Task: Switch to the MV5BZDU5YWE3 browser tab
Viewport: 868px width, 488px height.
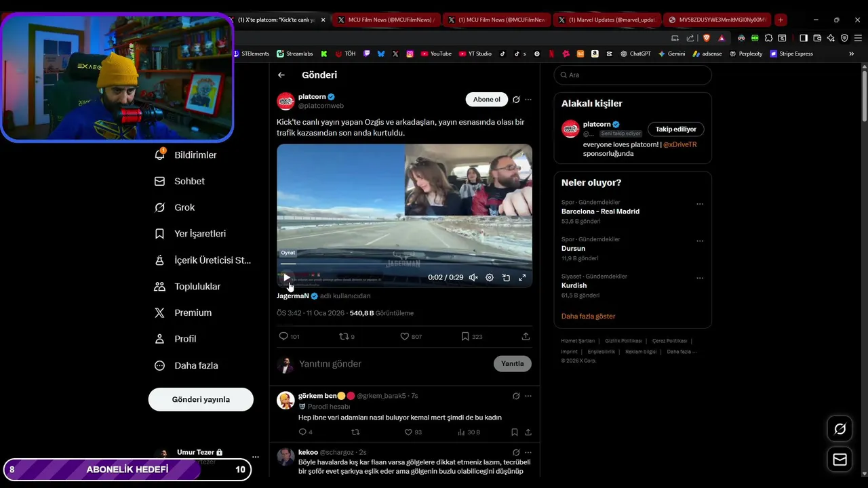Action: click(717, 20)
